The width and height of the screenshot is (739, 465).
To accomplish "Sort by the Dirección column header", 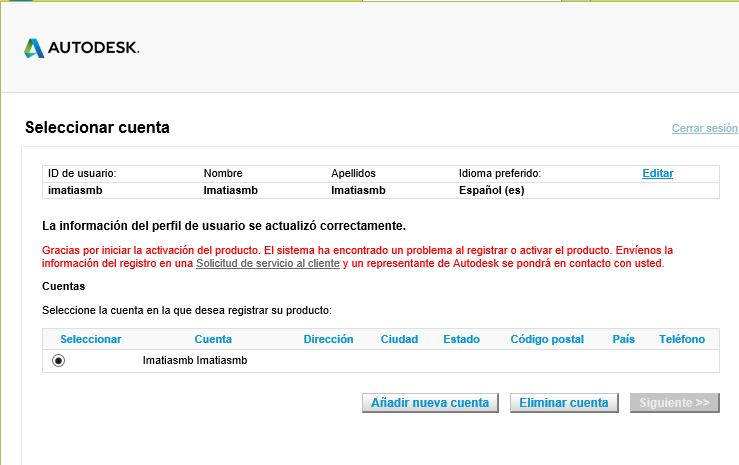I will click(x=328, y=339).
